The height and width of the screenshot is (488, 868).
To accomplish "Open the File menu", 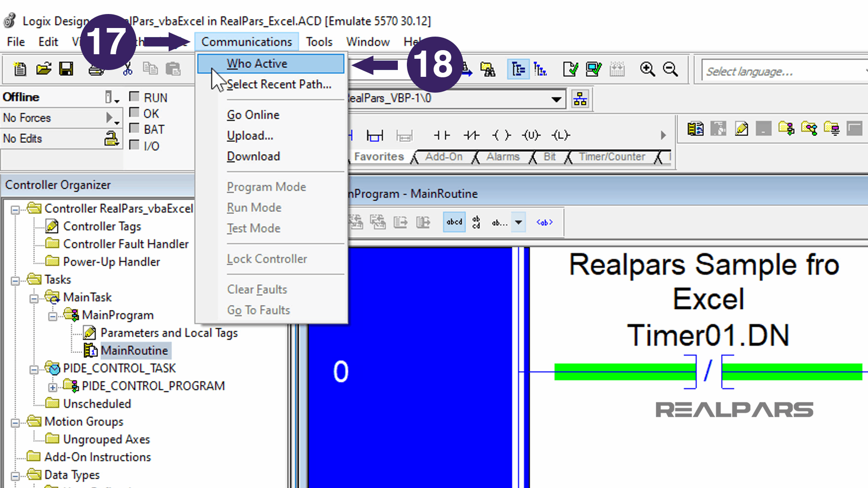I will 16,42.
